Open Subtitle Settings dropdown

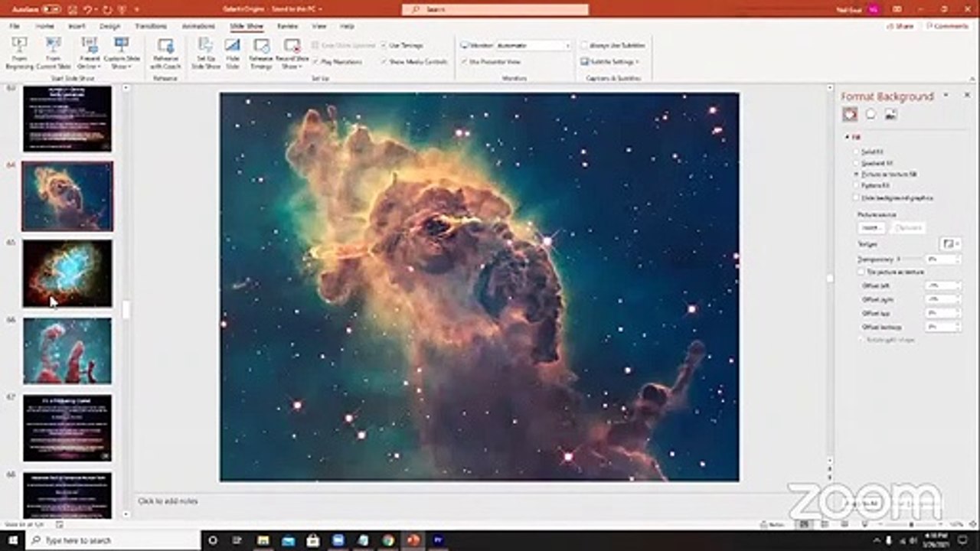point(610,61)
